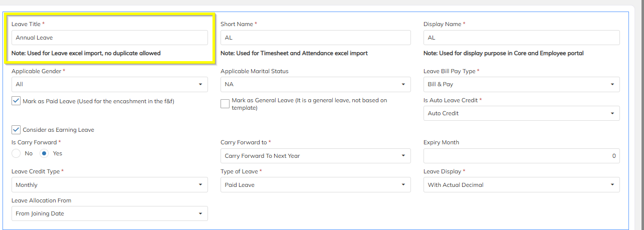Expand the Type of Leave dropdown
Image resolution: width=644 pixels, height=230 pixels.
tap(315, 185)
